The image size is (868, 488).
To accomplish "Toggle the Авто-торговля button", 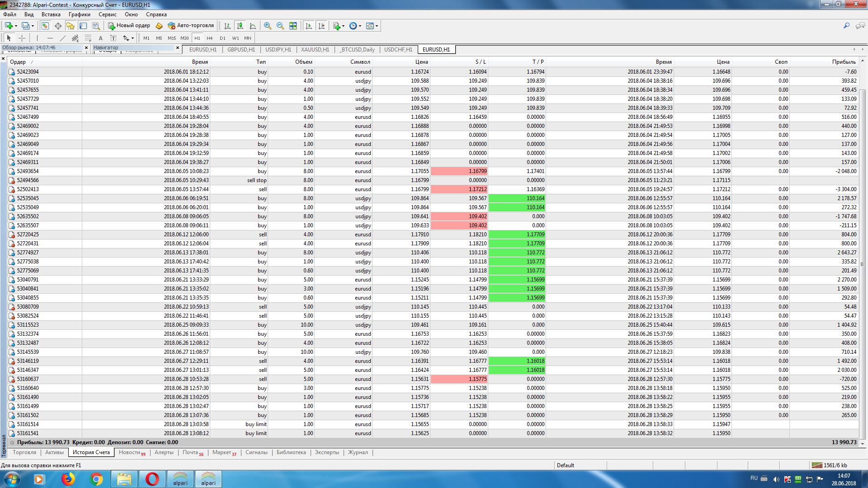I will pyautogui.click(x=191, y=26).
